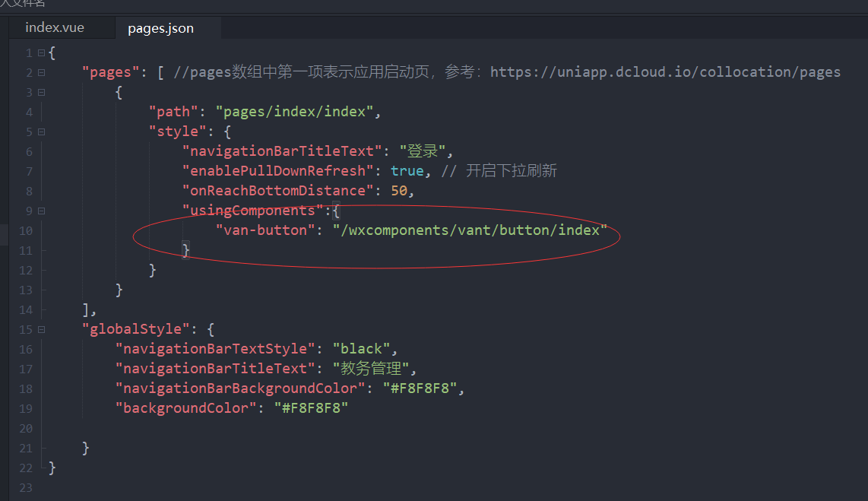Click line number 20 in the gutter
Screen dimensions: 868x501
tap(26, 429)
